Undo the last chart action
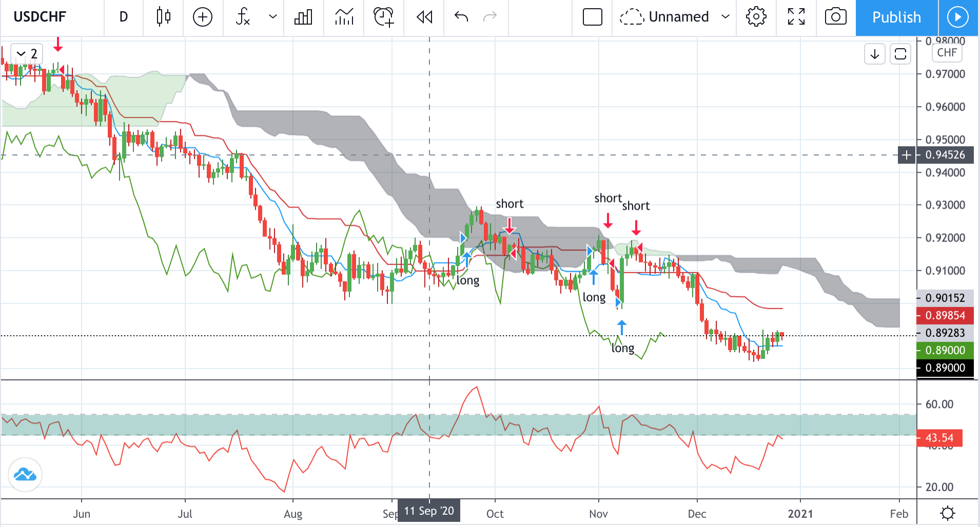980x527 pixels. 461,17
